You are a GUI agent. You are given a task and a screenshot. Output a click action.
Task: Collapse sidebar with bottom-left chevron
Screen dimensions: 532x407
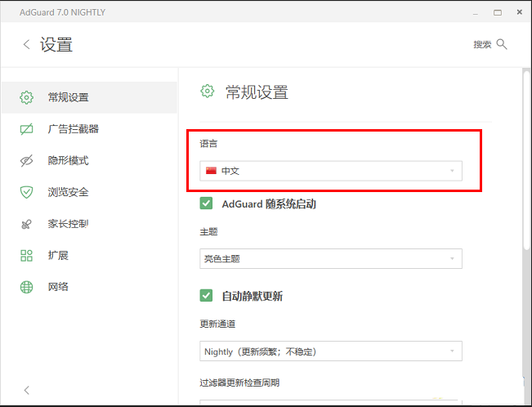click(x=26, y=390)
